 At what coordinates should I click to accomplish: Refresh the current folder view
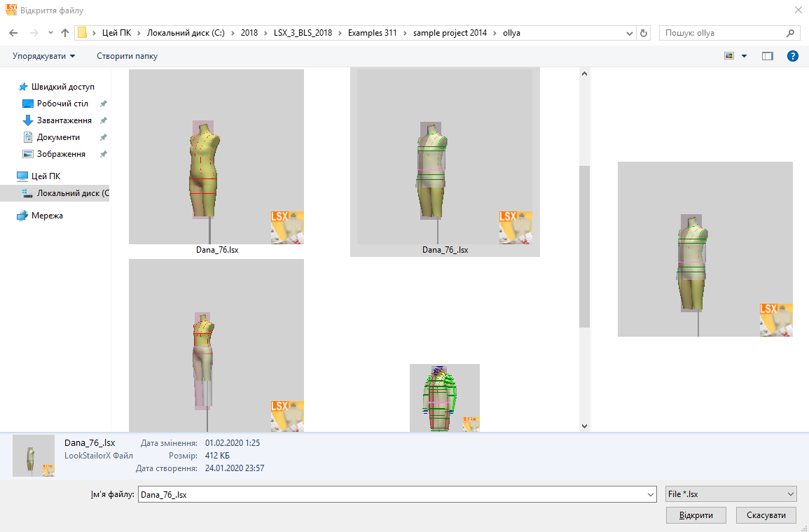644,33
